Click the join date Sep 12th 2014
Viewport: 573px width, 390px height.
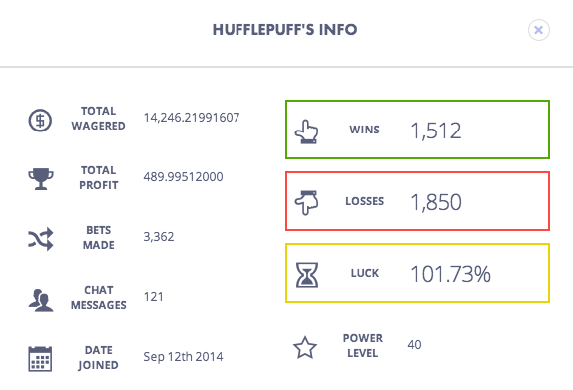point(183,356)
